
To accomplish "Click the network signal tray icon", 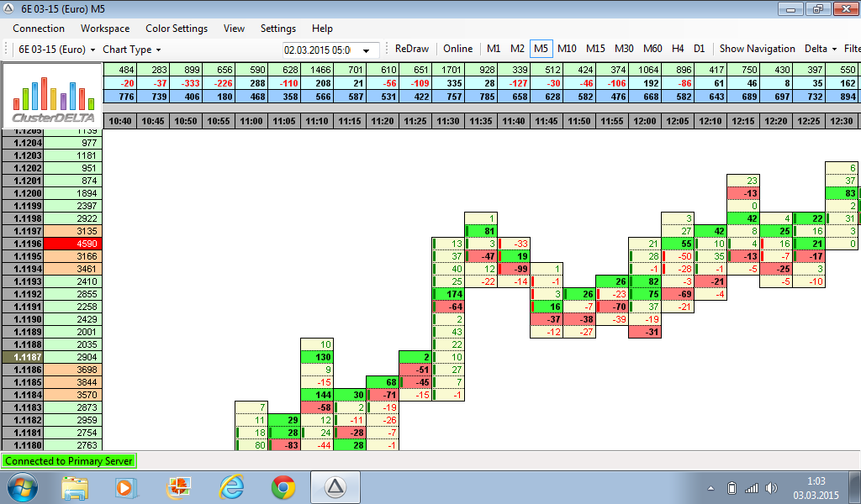I will tap(751, 487).
